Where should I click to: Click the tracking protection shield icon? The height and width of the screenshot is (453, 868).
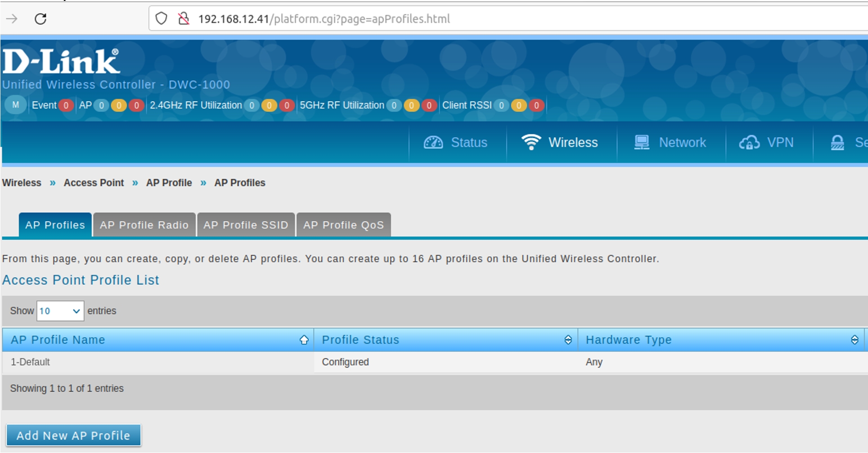point(161,19)
